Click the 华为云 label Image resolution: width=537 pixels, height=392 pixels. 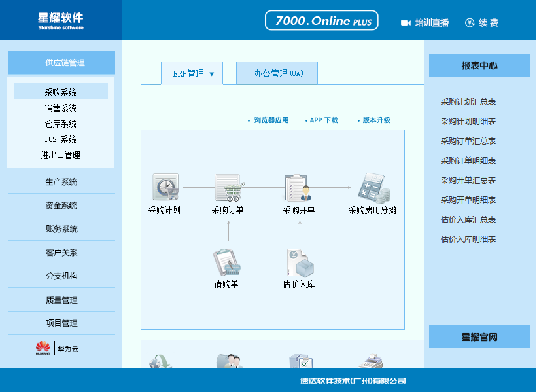tap(68, 349)
